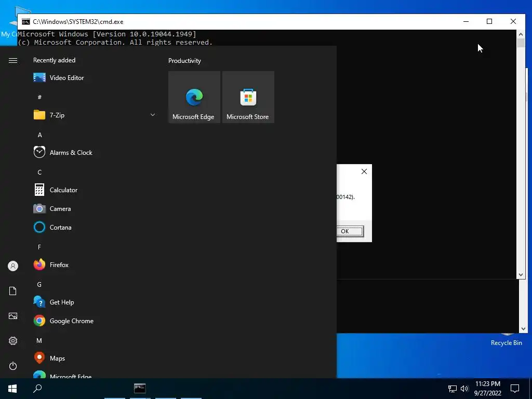This screenshot has width=532, height=399.
Task: Click the Recently added heading
Action: [x=54, y=60]
